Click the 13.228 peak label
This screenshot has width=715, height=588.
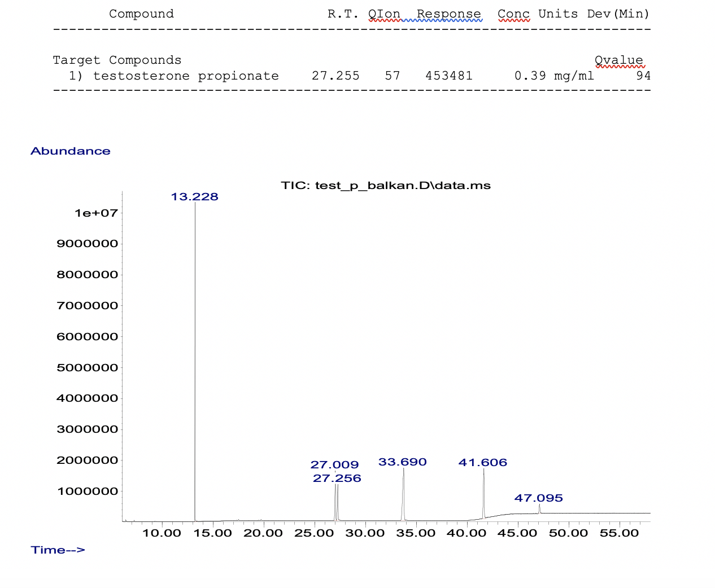(x=194, y=197)
